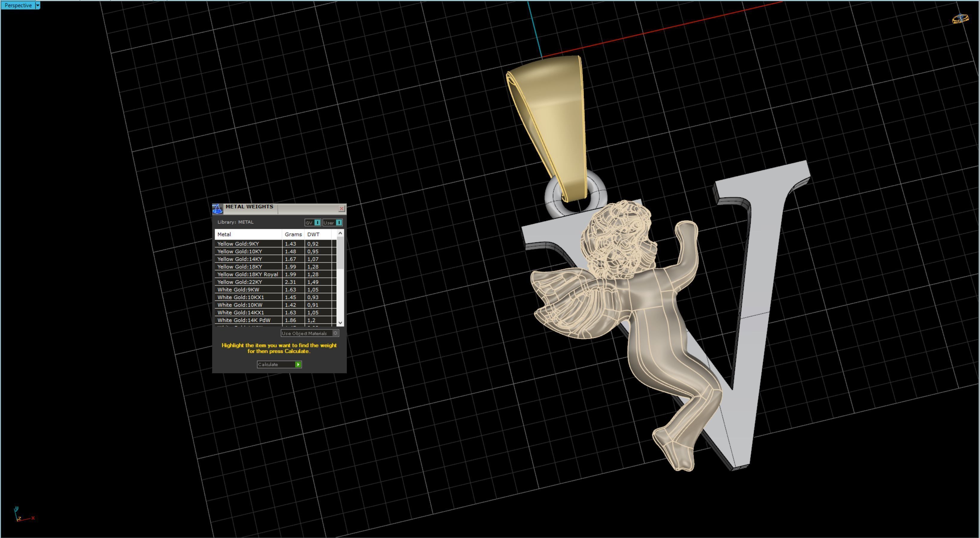The image size is (980, 538).
Task: Close the Metal Weights dialog
Action: (x=341, y=208)
